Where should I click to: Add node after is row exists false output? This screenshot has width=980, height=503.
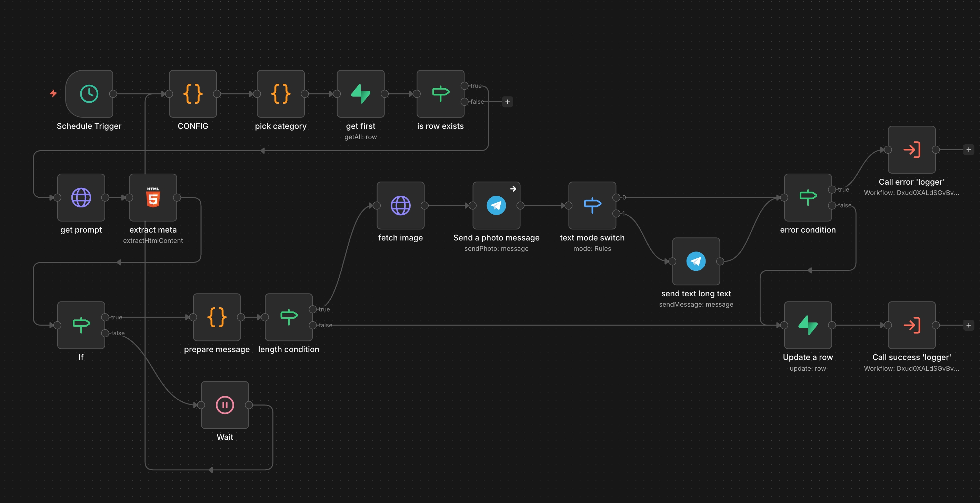[507, 102]
